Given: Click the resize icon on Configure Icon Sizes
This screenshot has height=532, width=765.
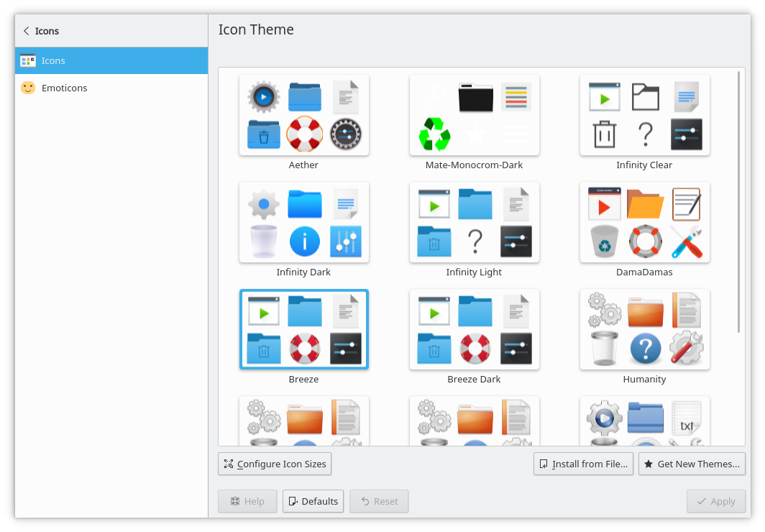Looking at the screenshot, I should pos(227,464).
